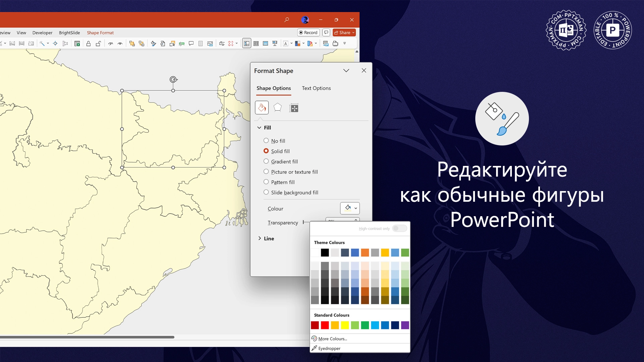Image resolution: width=644 pixels, height=362 pixels.
Task: Select the Size & Properties icon
Action: coord(294,108)
